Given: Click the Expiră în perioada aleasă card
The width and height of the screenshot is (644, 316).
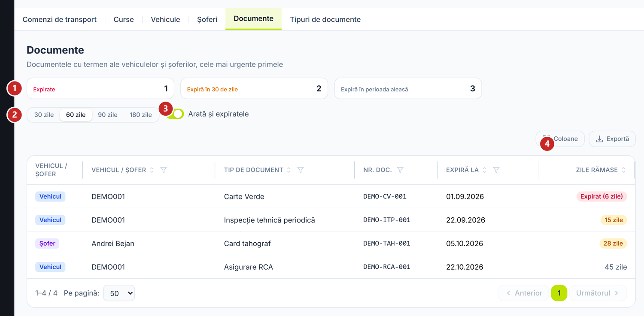Looking at the screenshot, I should [x=408, y=89].
